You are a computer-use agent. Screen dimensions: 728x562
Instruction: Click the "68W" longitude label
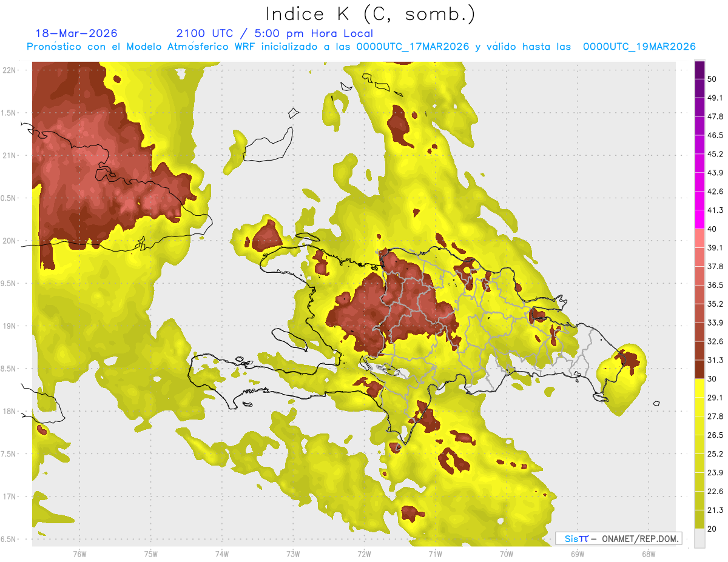coord(649,554)
